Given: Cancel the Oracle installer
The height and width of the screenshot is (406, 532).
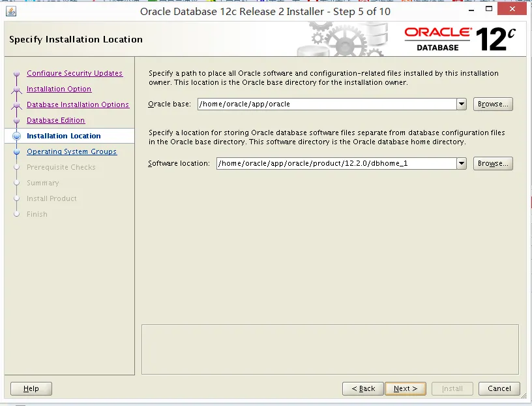Looking at the screenshot, I should tap(499, 388).
